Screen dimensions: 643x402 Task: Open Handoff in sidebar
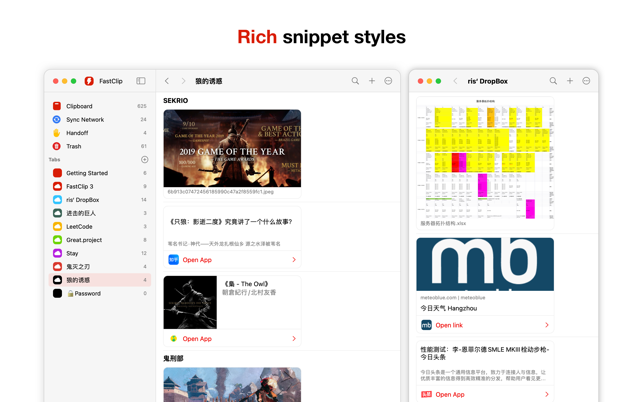pyautogui.click(x=100, y=133)
